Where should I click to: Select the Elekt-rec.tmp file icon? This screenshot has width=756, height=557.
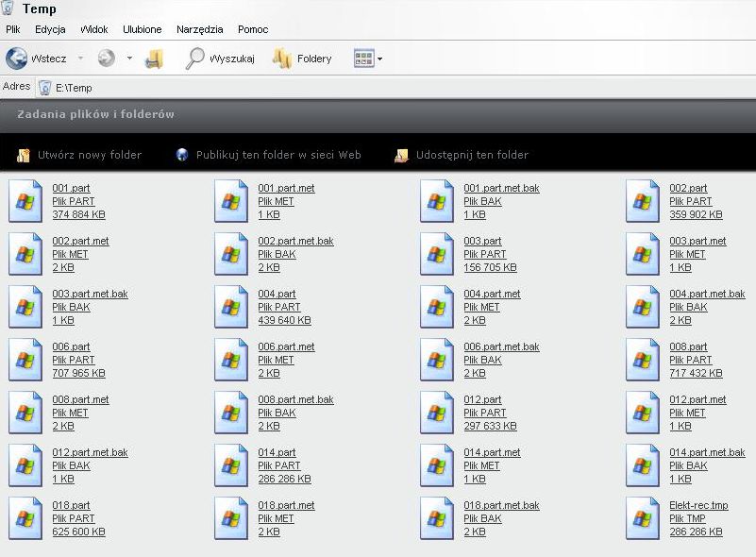[x=642, y=518]
